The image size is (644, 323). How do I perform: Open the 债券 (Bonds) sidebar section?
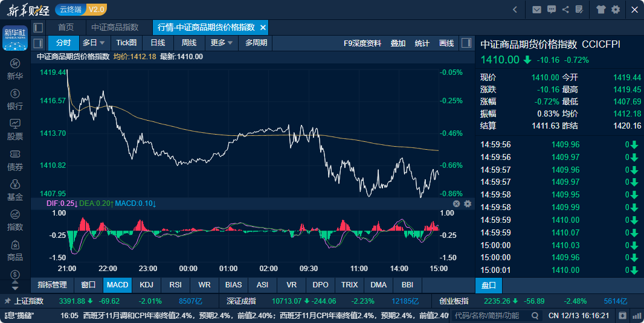[x=15, y=160]
